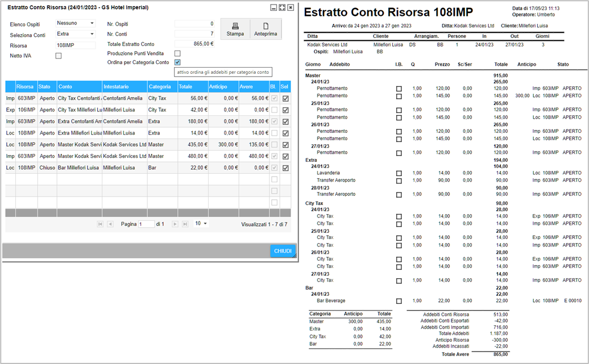Sort by Avere column header

click(254, 87)
